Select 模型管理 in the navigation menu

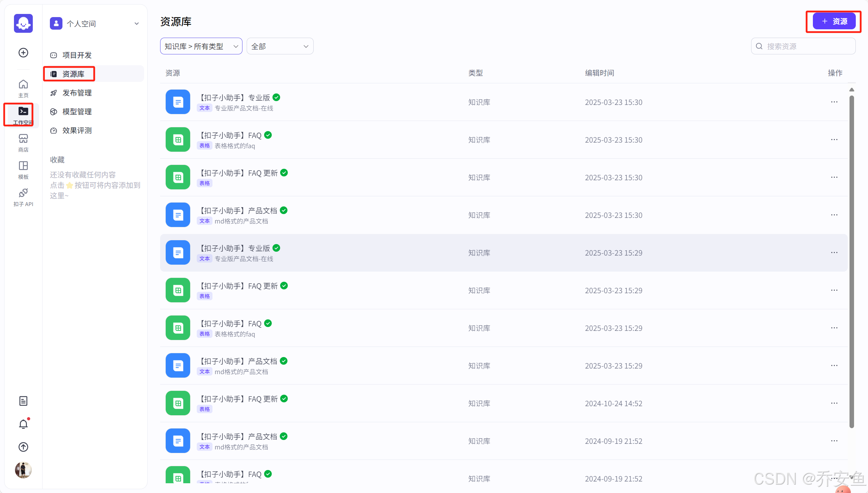[x=77, y=112]
